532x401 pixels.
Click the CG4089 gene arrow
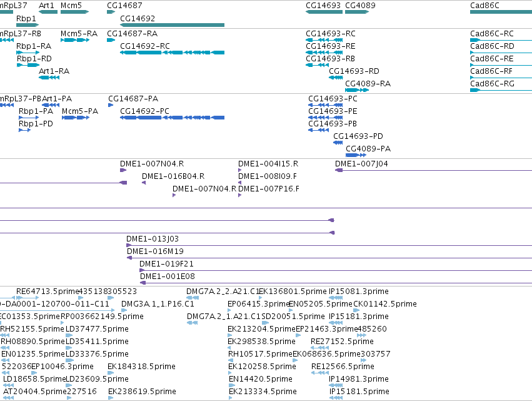coord(357,12)
